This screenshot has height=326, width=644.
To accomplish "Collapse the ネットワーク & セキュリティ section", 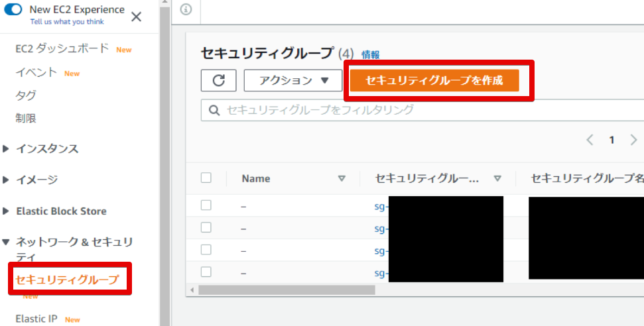I will 6,242.
